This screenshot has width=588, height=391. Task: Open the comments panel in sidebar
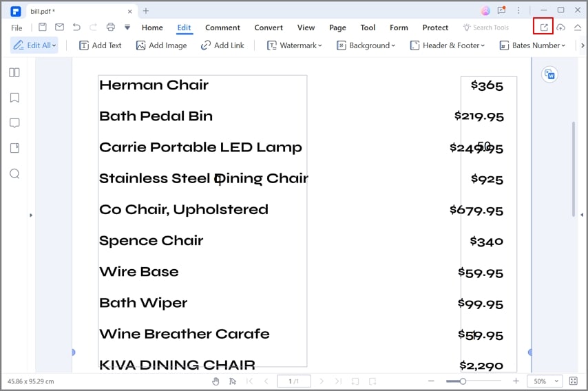pyautogui.click(x=14, y=123)
